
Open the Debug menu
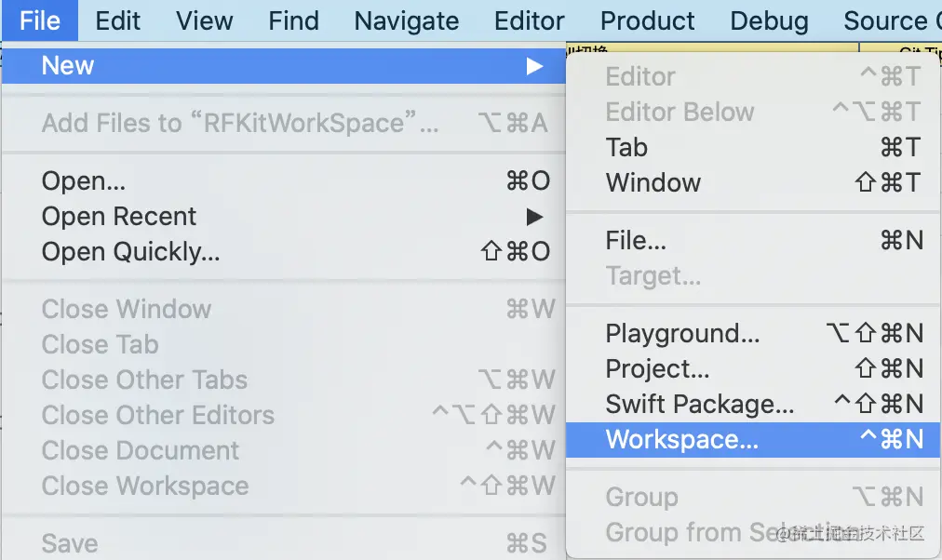pos(769,20)
